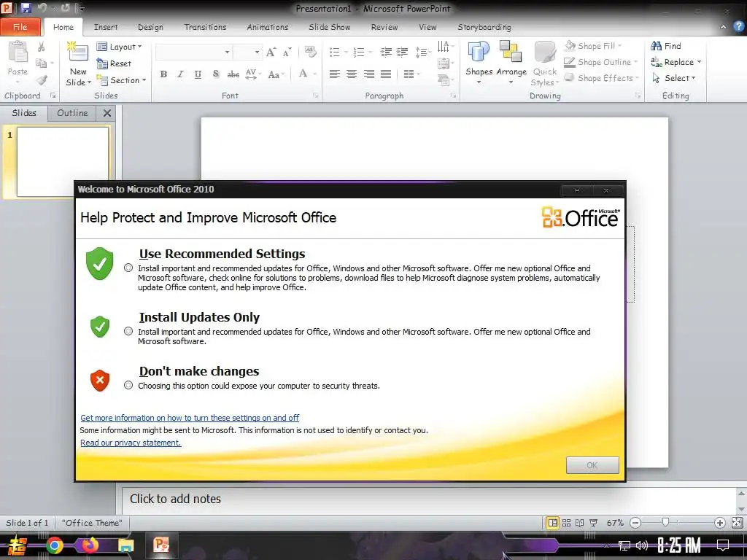Switch to Slide Sorter view in status bar
Image resolution: width=747 pixels, height=560 pixels.
566,523
